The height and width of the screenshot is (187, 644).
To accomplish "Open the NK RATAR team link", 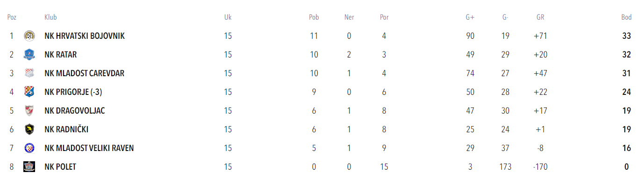I will pos(61,55).
